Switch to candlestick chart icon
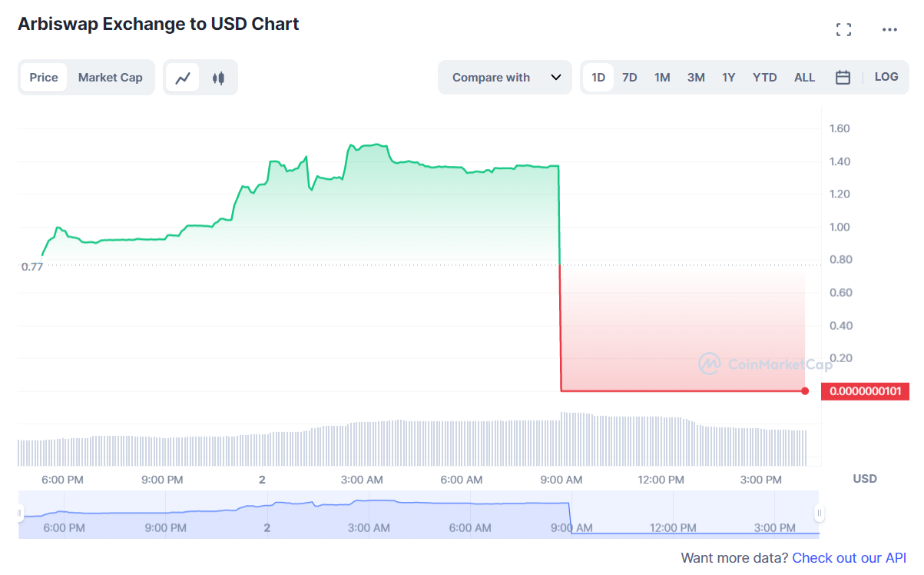Image resolution: width=924 pixels, height=575 pixels. 218,78
